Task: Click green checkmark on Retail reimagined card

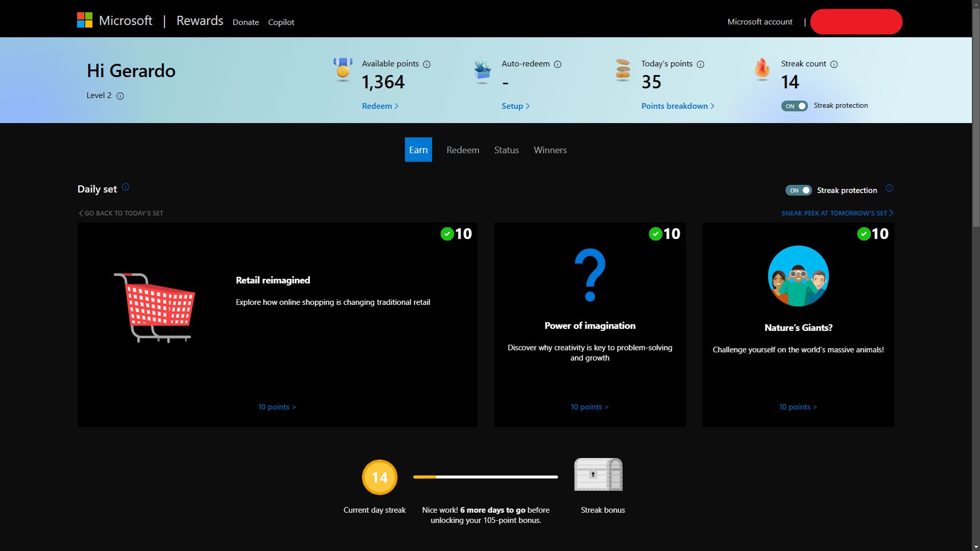Action: 447,234
